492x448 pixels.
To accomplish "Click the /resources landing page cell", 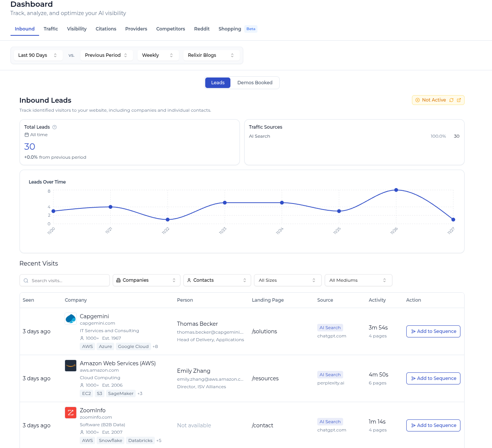I will [265, 378].
